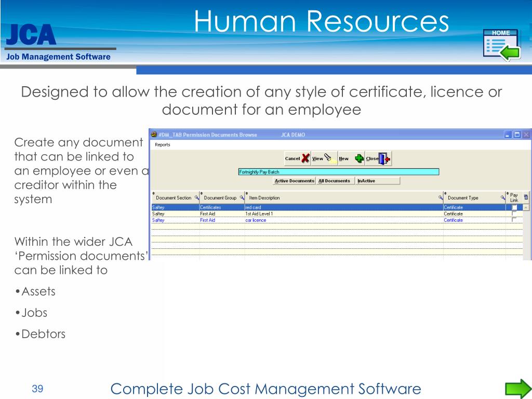Open the Reports menu
This screenshot has height=399, width=532.
(x=162, y=144)
